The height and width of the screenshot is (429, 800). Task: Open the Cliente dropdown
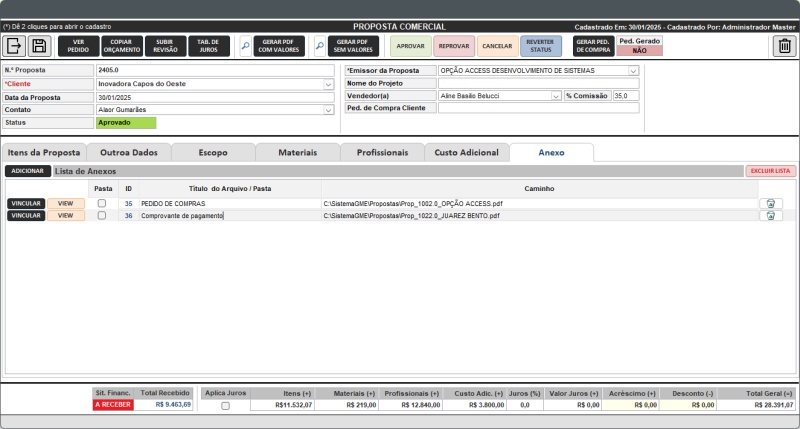click(329, 84)
